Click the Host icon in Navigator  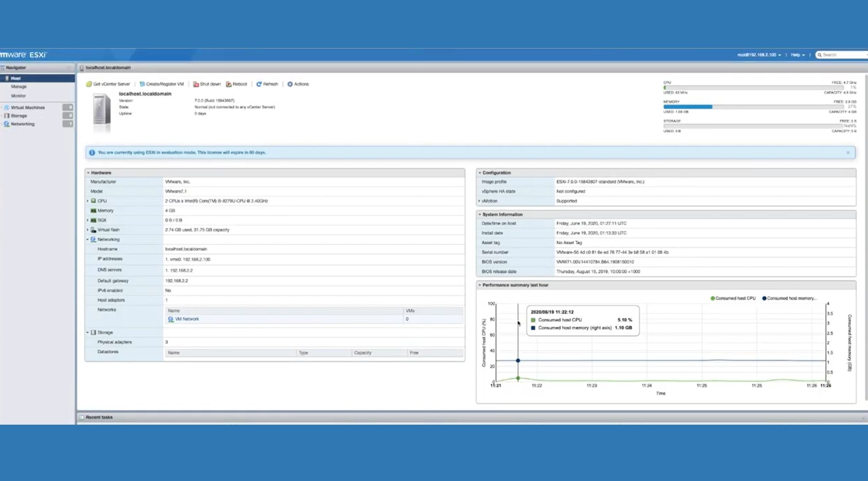[7, 78]
